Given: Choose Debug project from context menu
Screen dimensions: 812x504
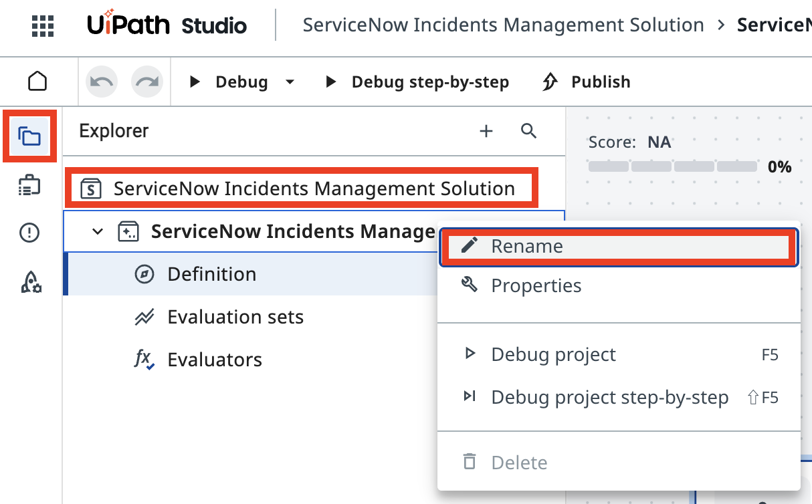Looking at the screenshot, I should tap(619, 354).
